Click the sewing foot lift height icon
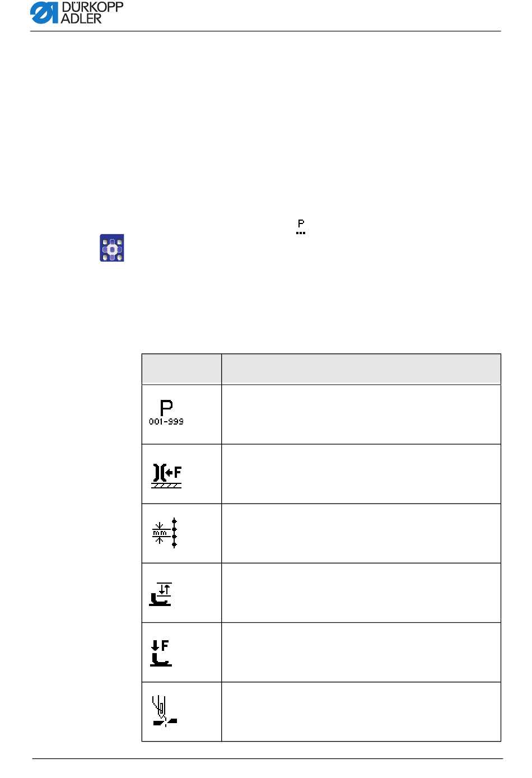 coord(161,594)
